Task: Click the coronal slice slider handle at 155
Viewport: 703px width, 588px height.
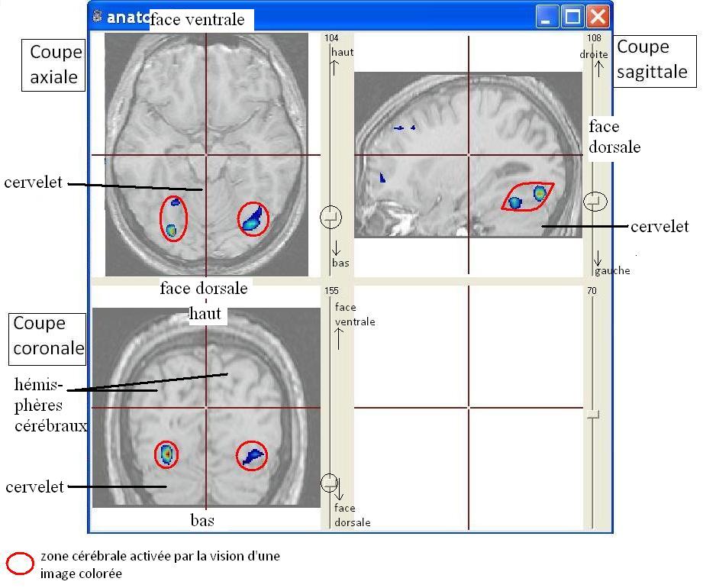Action: coord(330,483)
